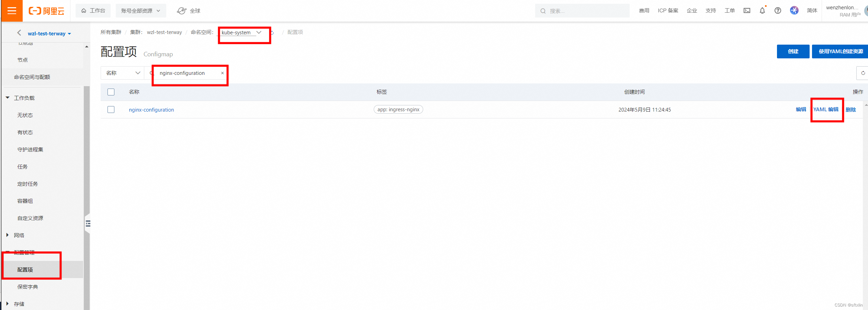Open the 工作台 workbench button

coord(93,11)
